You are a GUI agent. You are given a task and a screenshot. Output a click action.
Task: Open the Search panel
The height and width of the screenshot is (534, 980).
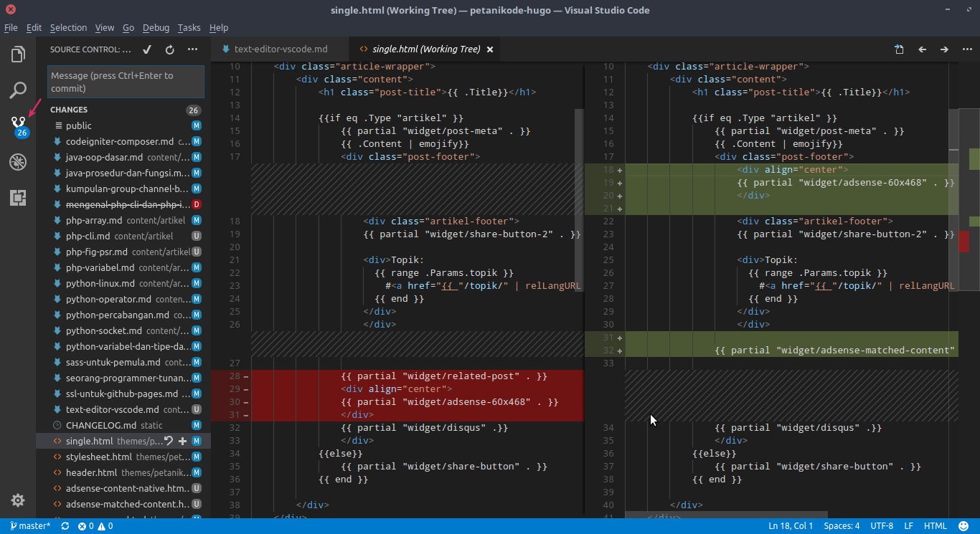tap(17, 90)
